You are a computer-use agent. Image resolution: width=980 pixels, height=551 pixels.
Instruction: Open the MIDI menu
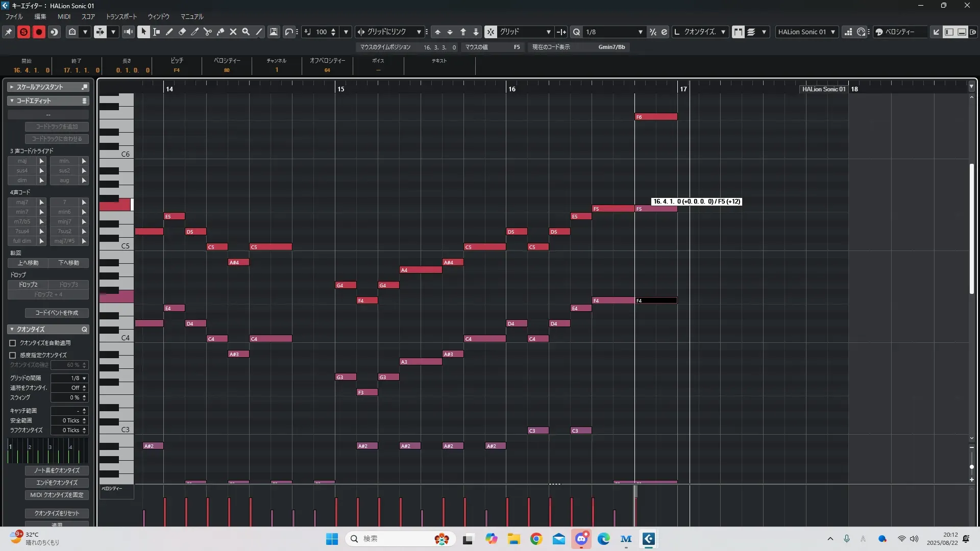coord(64,16)
